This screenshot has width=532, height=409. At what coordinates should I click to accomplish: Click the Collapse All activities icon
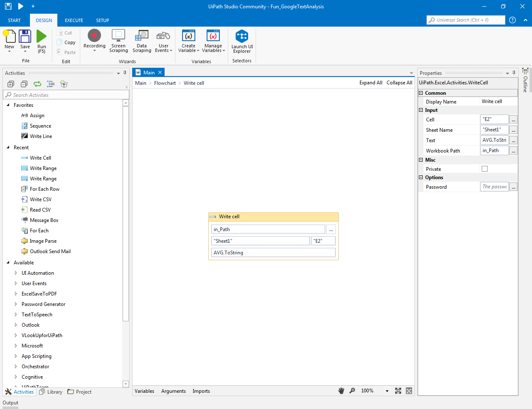[24, 84]
